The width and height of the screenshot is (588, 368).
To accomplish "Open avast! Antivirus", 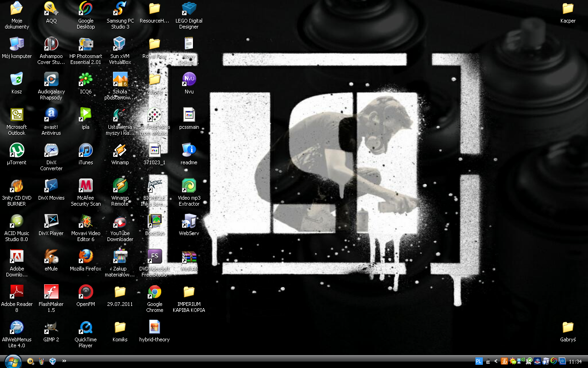I will click(51, 121).
